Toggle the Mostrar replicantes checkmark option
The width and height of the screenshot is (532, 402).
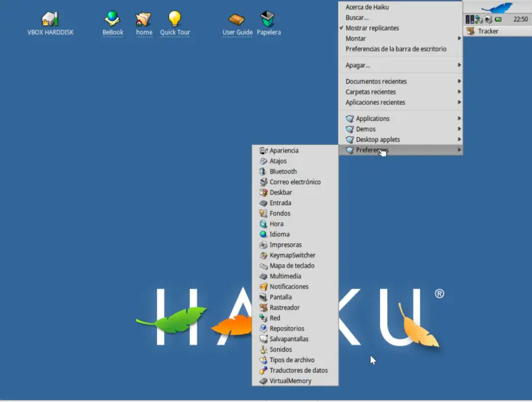401,28
